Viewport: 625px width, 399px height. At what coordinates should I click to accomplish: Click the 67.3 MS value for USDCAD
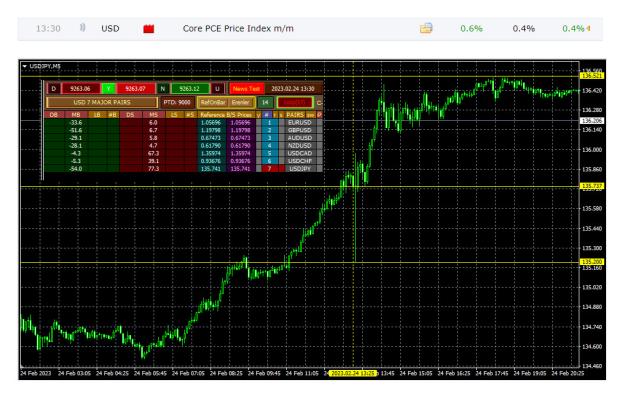(x=153, y=153)
